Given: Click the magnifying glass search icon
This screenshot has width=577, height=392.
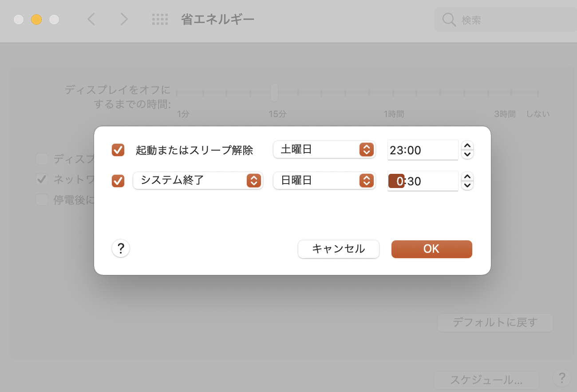Looking at the screenshot, I should click(x=449, y=19).
